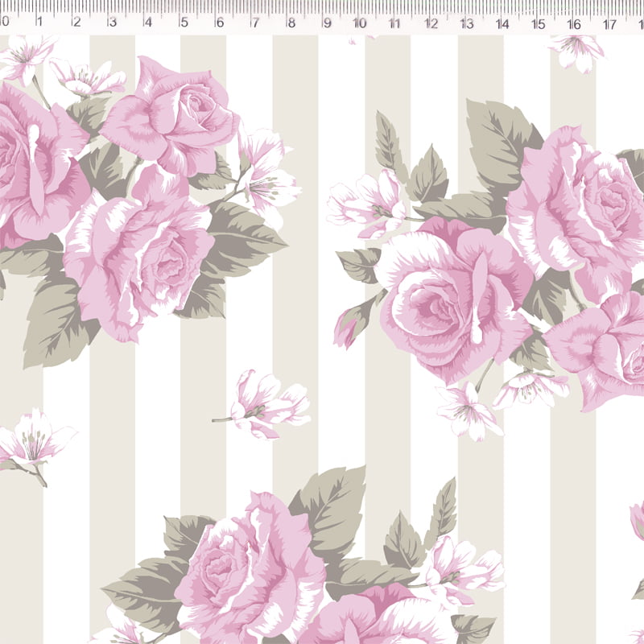Image resolution: width=644 pixels, height=644 pixels.
Task: Click the ruler mark labeled "1"
Action: [39, 21]
